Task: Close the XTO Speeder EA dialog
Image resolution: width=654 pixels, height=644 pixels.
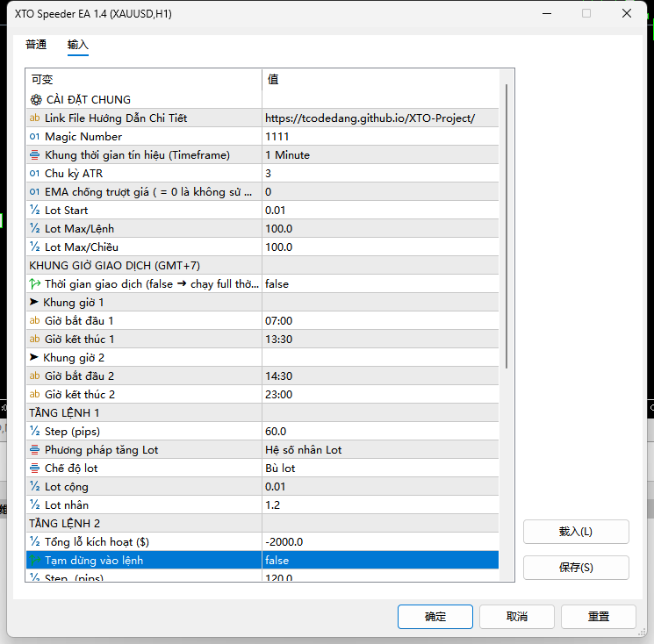Action: 627,13
